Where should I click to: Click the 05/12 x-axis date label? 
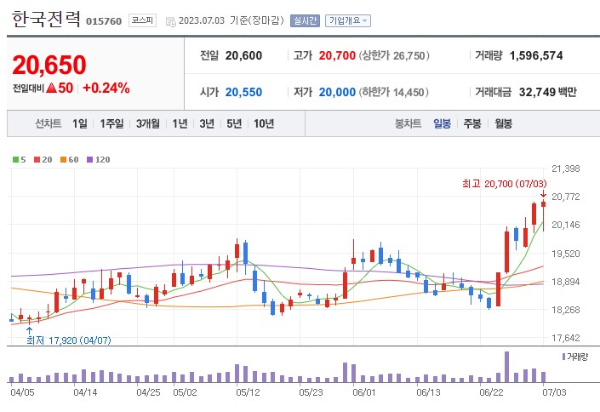[248, 392]
